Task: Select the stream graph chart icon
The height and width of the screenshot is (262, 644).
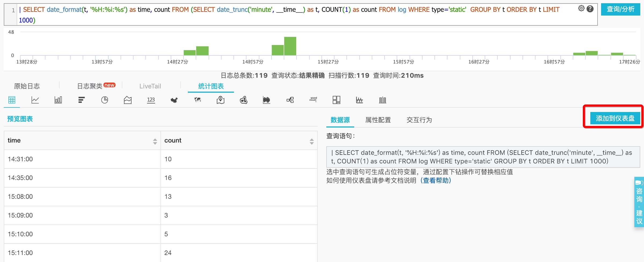Action: click(x=266, y=100)
